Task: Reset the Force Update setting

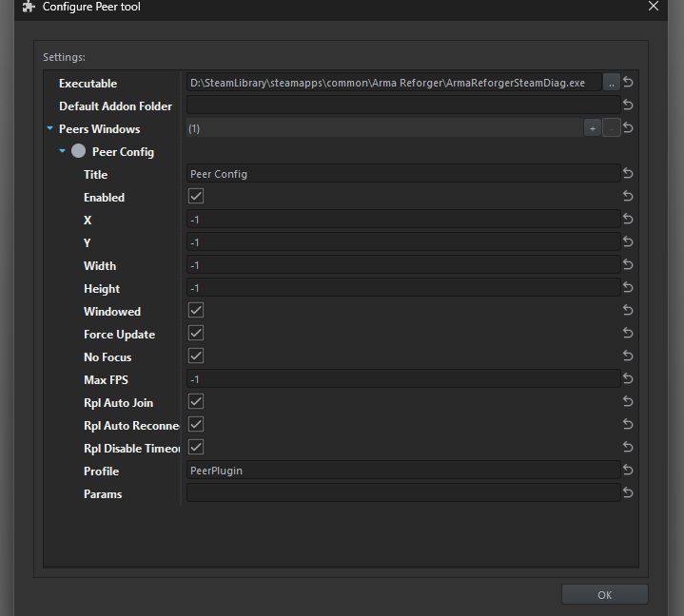Action: pos(628,333)
